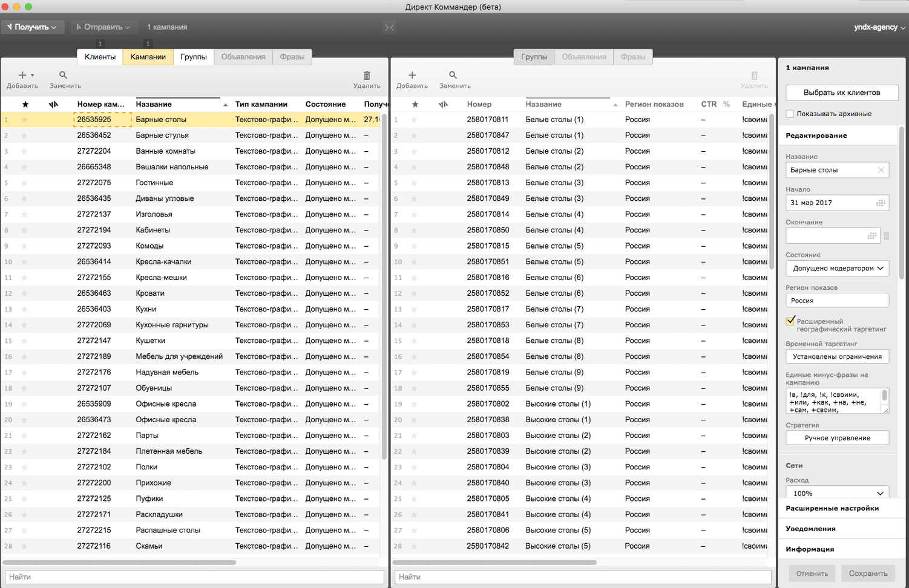This screenshot has height=588, width=909.
Task: Toggle Расширенный географический таргетинг checkbox
Action: pos(790,321)
